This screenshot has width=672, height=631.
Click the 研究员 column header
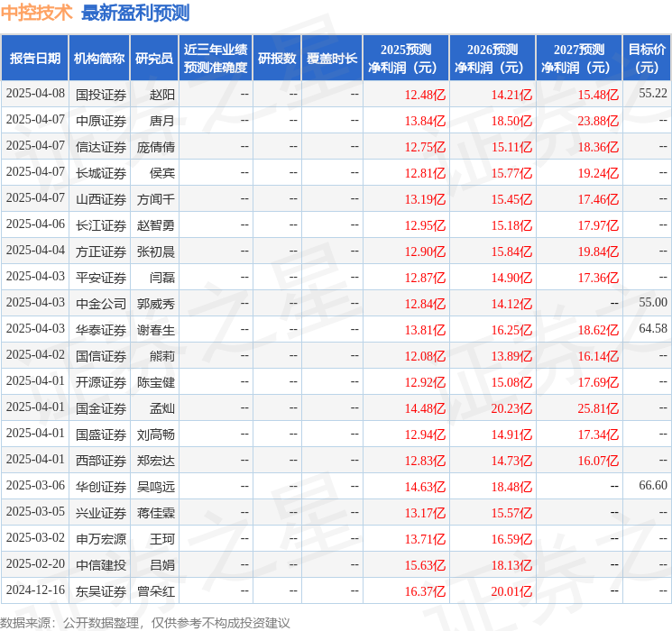pyautogui.click(x=154, y=59)
